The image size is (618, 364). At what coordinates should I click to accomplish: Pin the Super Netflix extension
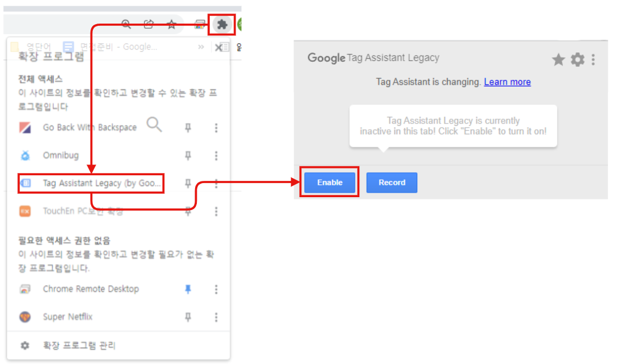pos(188,317)
